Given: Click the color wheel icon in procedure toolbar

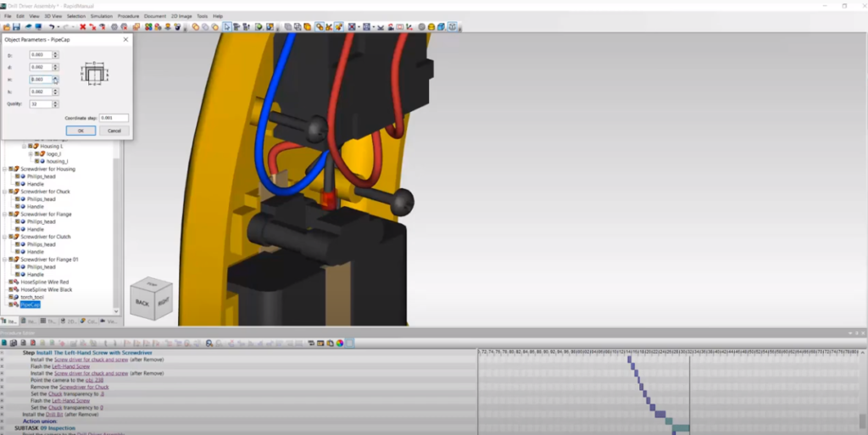Looking at the screenshot, I should pyautogui.click(x=339, y=343).
